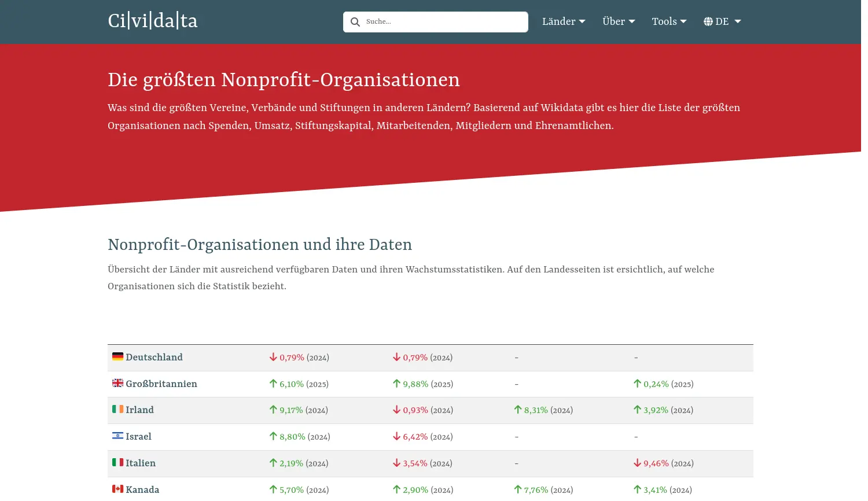Click the 8,80% (2024) value

coord(305,437)
